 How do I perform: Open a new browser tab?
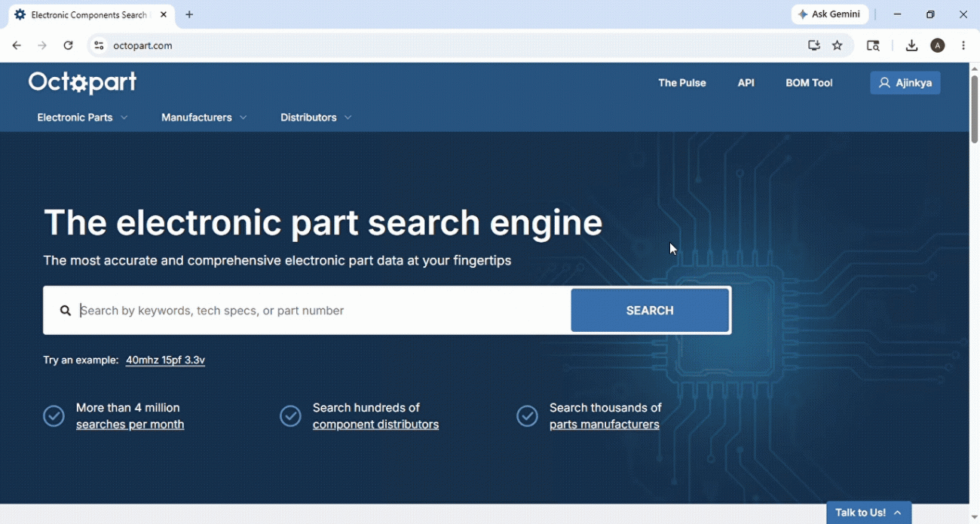(x=189, y=14)
